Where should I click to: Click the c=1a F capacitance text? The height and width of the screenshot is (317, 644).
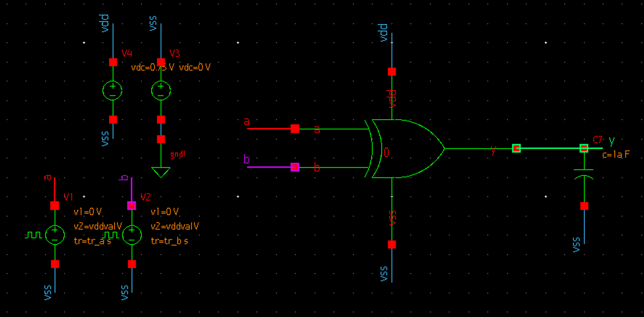point(616,155)
